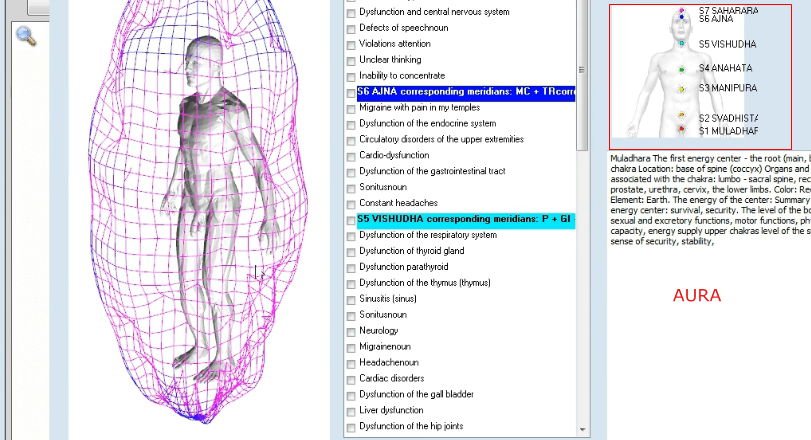
Task: Enable the 'Dysfunction of thyroid gland' checkbox
Action: pyautogui.click(x=350, y=252)
